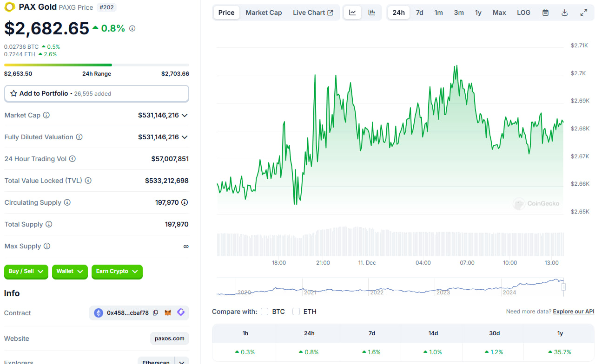Download chart data icon
The width and height of the screenshot is (595, 364).
564,13
